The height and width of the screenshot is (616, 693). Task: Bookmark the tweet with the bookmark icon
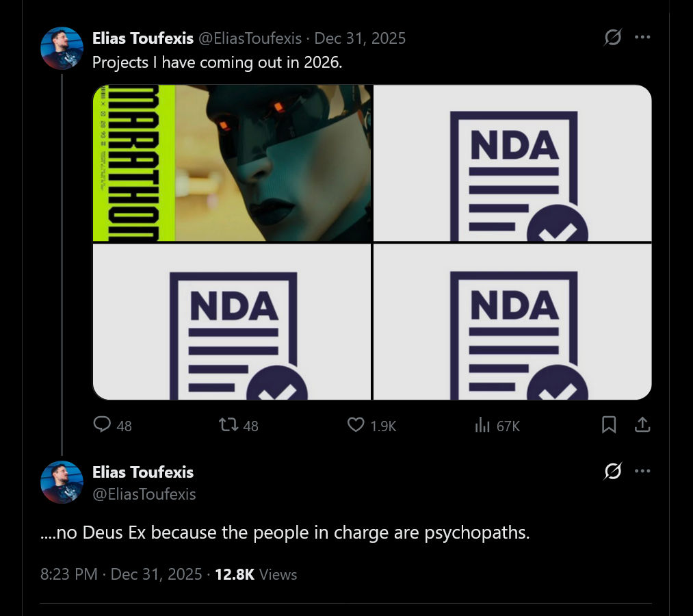pyautogui.click(x=609, y=425)
